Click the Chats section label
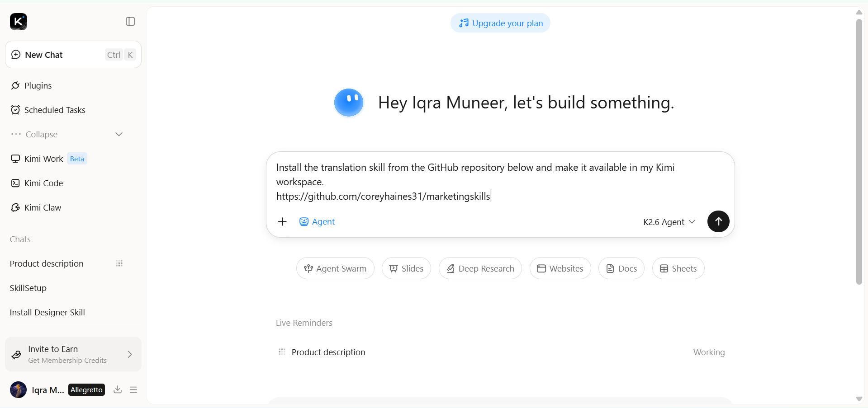The width and height of the screenshot is (868, 408). (20, 239)
